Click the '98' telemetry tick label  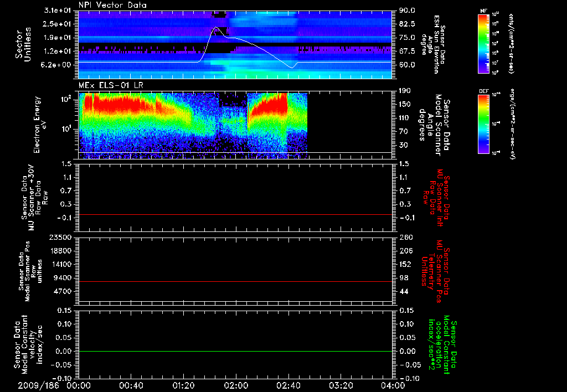(x=403, y=278)
